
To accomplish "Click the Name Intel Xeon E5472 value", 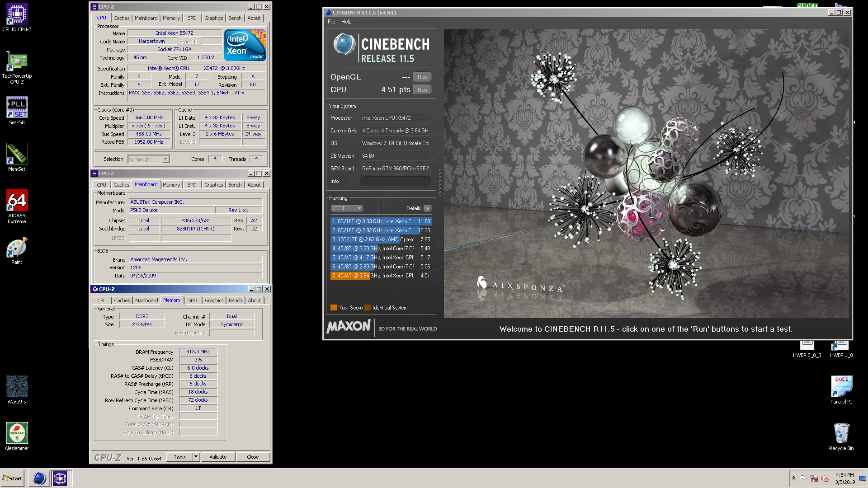I will (175, 33).
